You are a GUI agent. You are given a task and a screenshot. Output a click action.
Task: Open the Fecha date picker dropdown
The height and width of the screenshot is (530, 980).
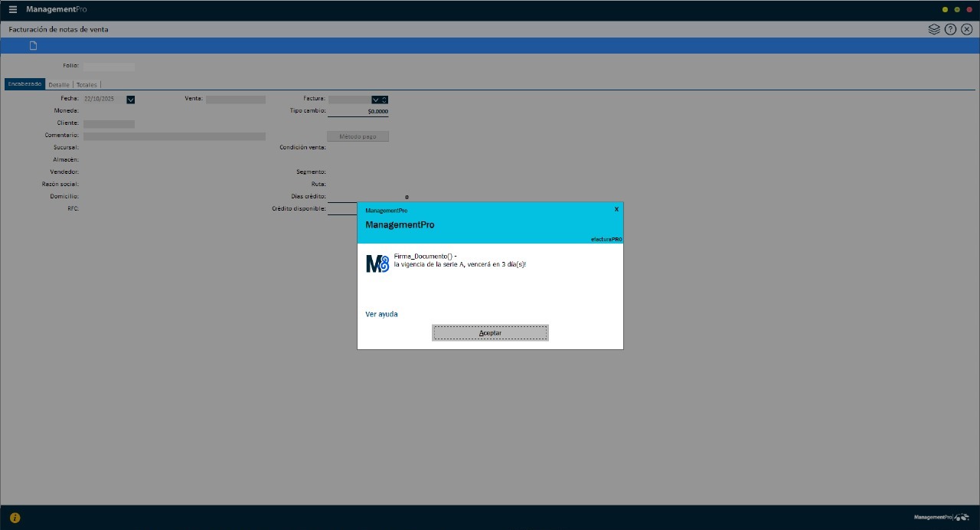tap(131, 100)
